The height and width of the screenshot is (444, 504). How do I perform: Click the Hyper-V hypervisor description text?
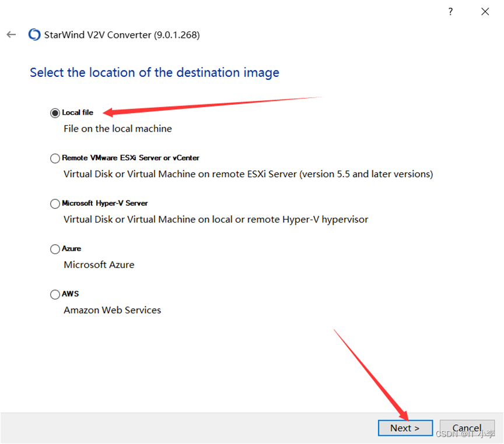pos(216,220)
